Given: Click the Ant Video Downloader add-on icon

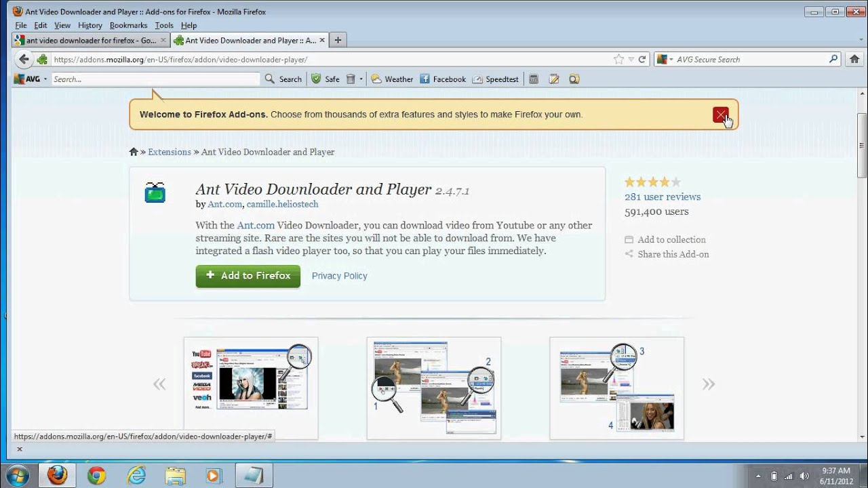Looking at the screenshot, I should click(x=155, y=192).
